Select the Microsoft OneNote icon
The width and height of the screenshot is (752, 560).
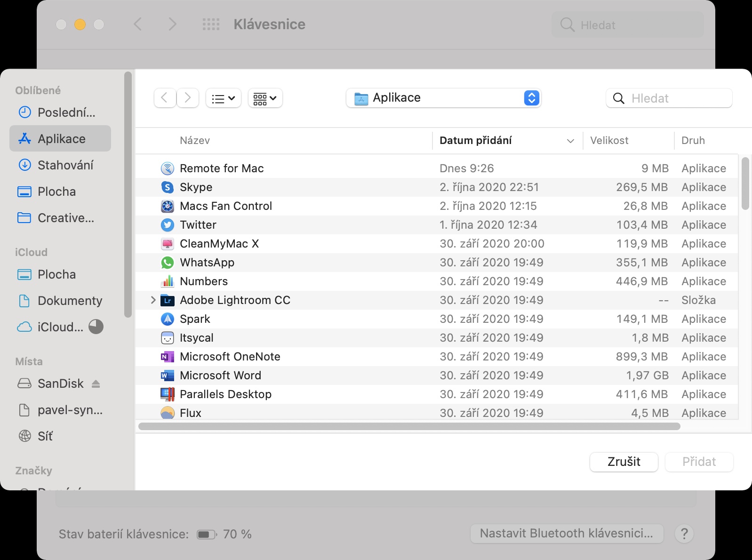coord(168,357)
